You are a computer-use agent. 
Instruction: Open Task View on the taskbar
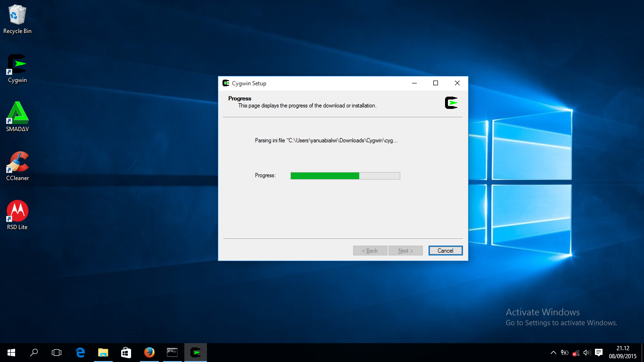point(57,353)
